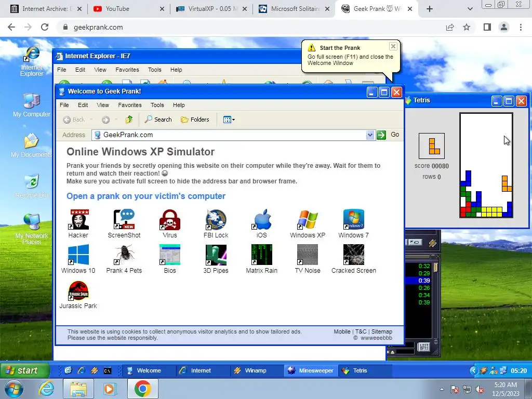
Task: Switch to the YouTube browser tab
Action: 128,9
